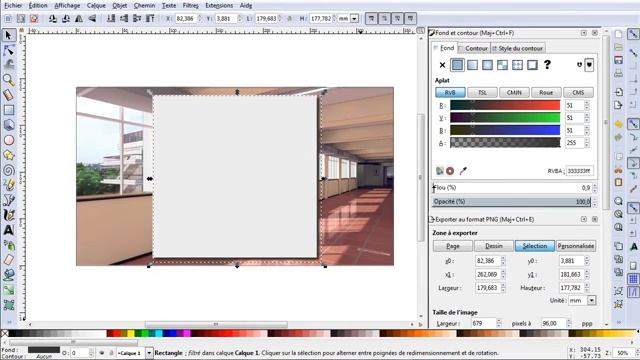Set export area to Personnalisée
This screenshot has height=360, width=640.
pyautogui.click(x=576, y=246)
